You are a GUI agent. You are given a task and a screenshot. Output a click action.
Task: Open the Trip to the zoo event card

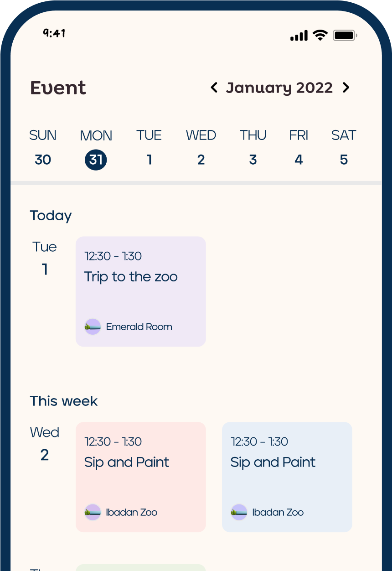pyautogui.click(x=141, y=291)
